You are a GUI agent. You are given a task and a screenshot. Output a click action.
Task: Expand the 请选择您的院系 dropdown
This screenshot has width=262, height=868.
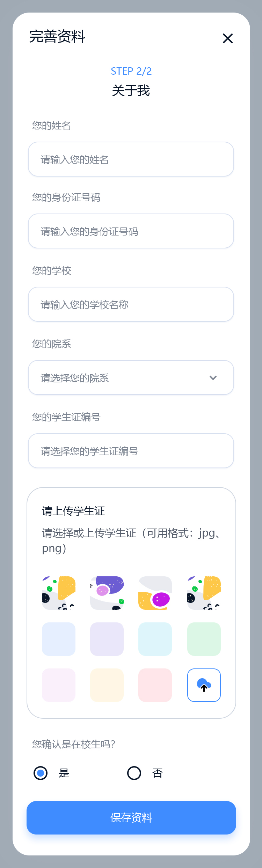pyautogui.click(x=131, y=377)
